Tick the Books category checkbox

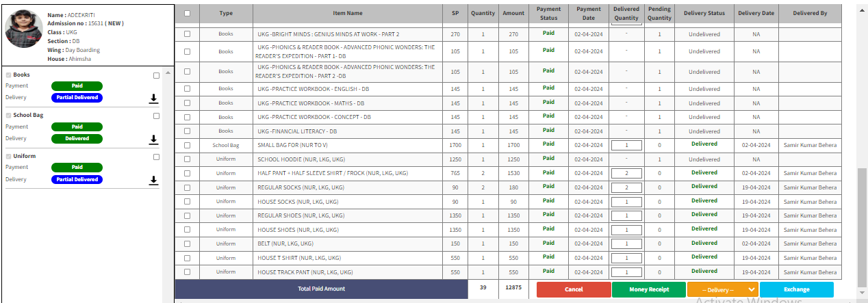(156, 75)
